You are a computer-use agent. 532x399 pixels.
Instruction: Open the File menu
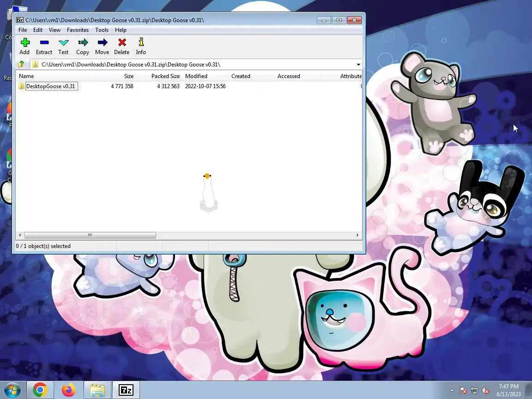(23, 30)
